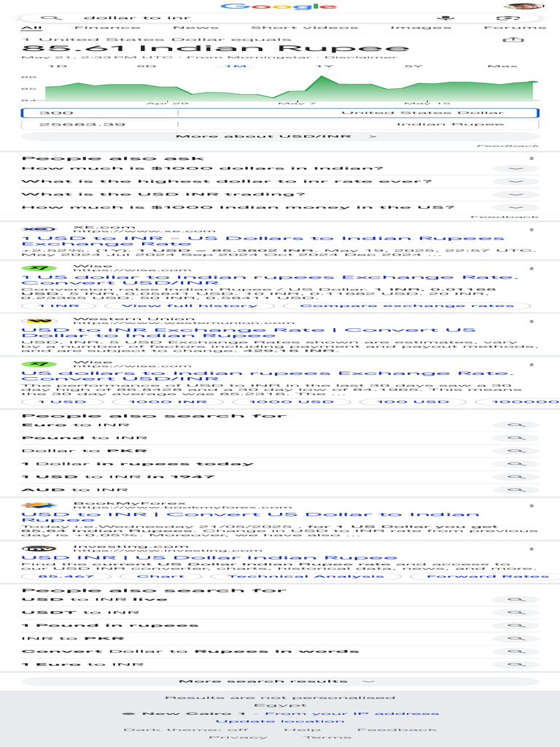Switch to the Short videos tab
Image resolution: width=560 pixels, height=747 pixels.
pyautogui.click(x=305, y=28)
